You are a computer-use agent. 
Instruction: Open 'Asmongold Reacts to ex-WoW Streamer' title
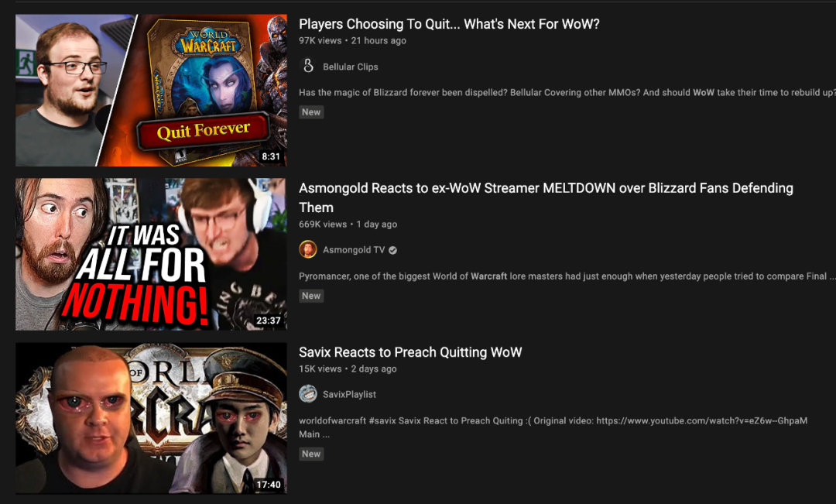click(546, 197)
